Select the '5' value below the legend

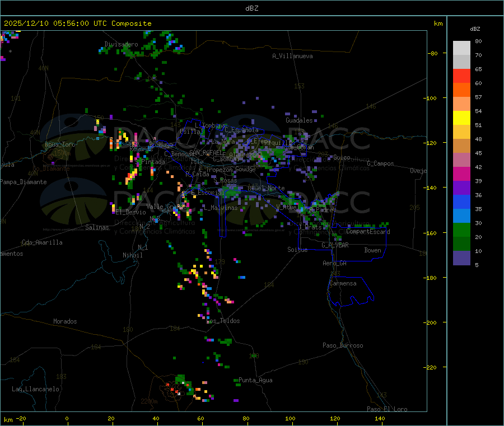coord(477,265)
